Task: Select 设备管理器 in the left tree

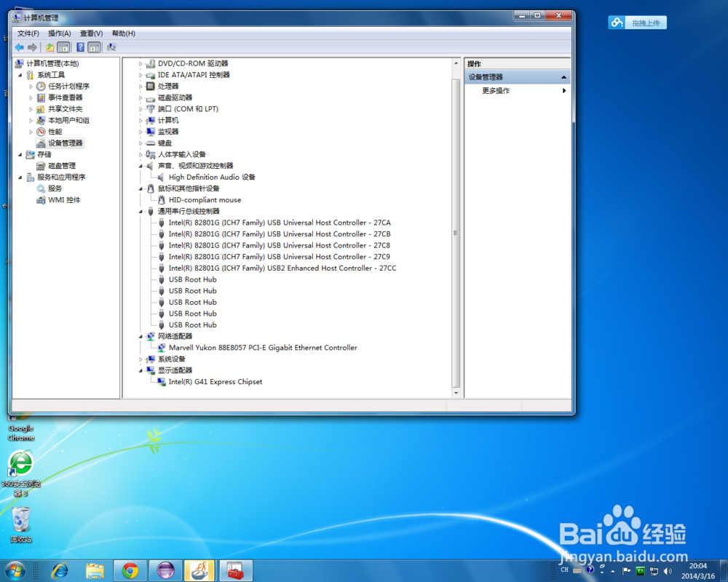Action: point(64,143)
